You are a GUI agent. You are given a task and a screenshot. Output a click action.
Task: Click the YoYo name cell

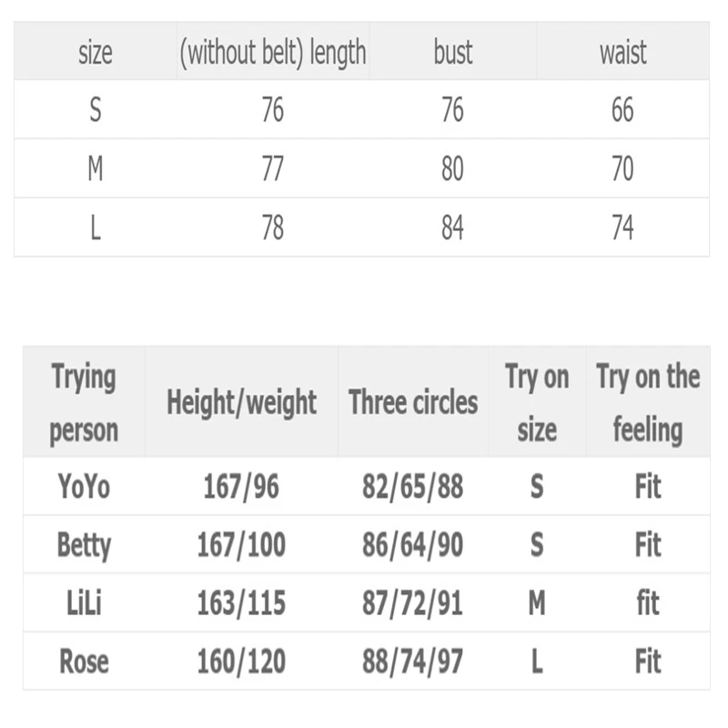coord(84,487)
